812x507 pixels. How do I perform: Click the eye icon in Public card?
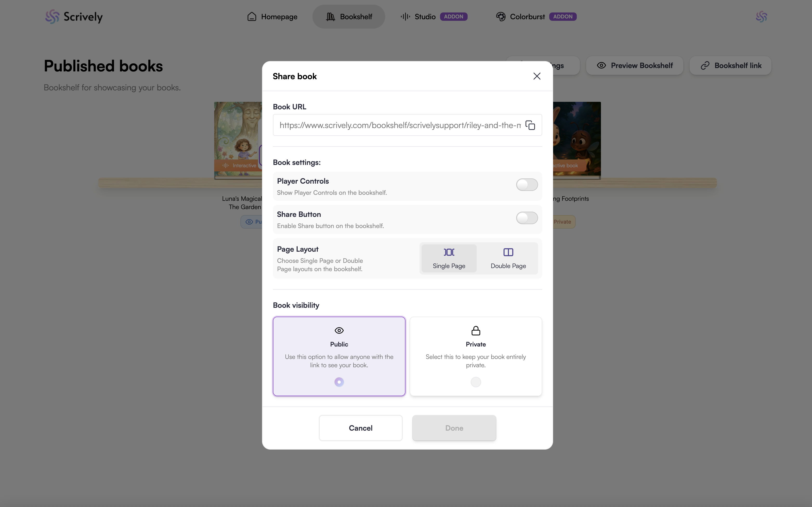[x=339, y=331]
